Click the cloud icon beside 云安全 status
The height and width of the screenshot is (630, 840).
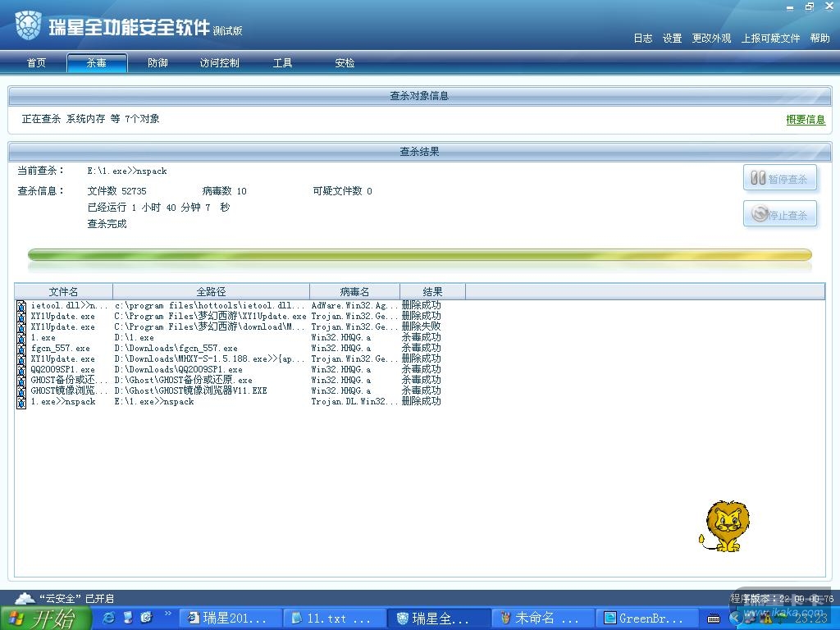[24, 598]
